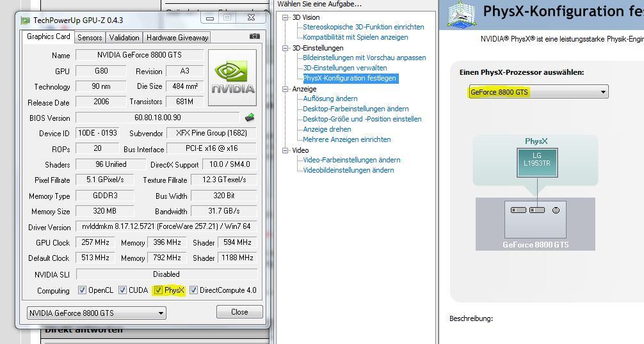
Task: Click the Subvendor value XFX Pine Group
Action: [x=211, y=133]
